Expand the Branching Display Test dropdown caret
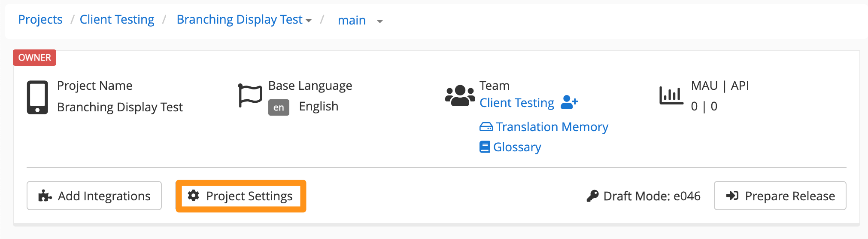The height and width of the screenshot is (239, 868). [308, 21]
